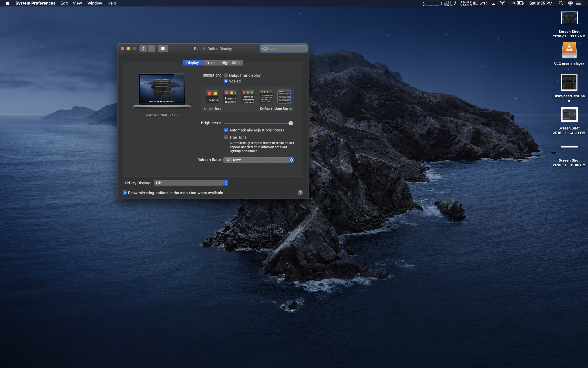
Task: Go back with the left chevron button
Action: pos(143,49)
